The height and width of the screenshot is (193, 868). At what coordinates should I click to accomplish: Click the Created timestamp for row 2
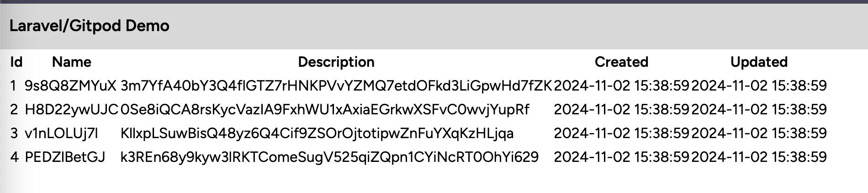point(621,109)
